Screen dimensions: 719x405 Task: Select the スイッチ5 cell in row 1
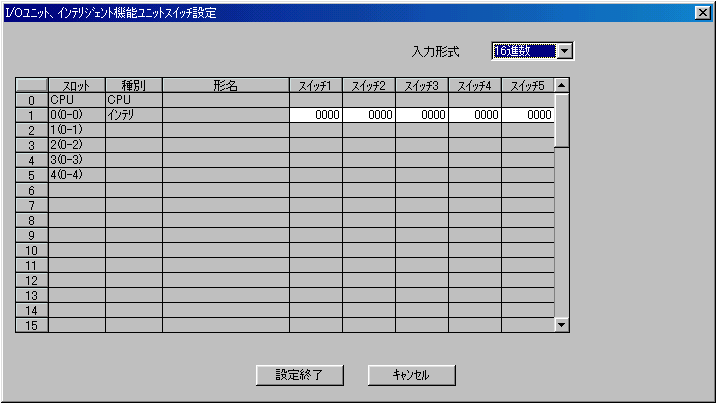527,115
